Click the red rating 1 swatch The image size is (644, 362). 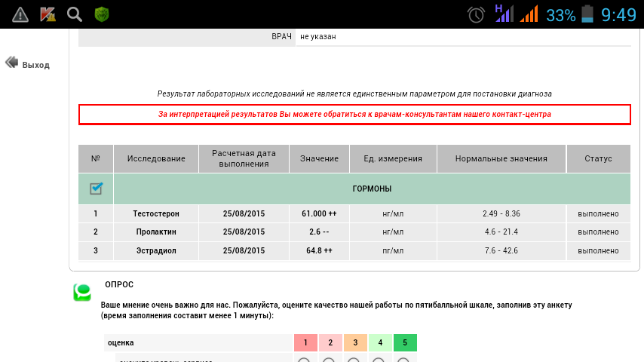305,343
